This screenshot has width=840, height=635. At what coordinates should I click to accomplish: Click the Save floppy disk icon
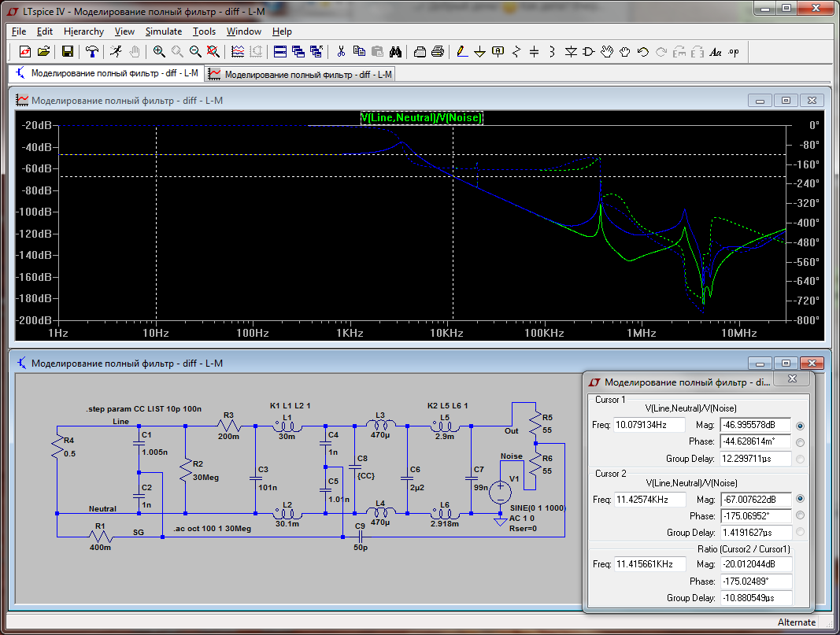point(68,52)
